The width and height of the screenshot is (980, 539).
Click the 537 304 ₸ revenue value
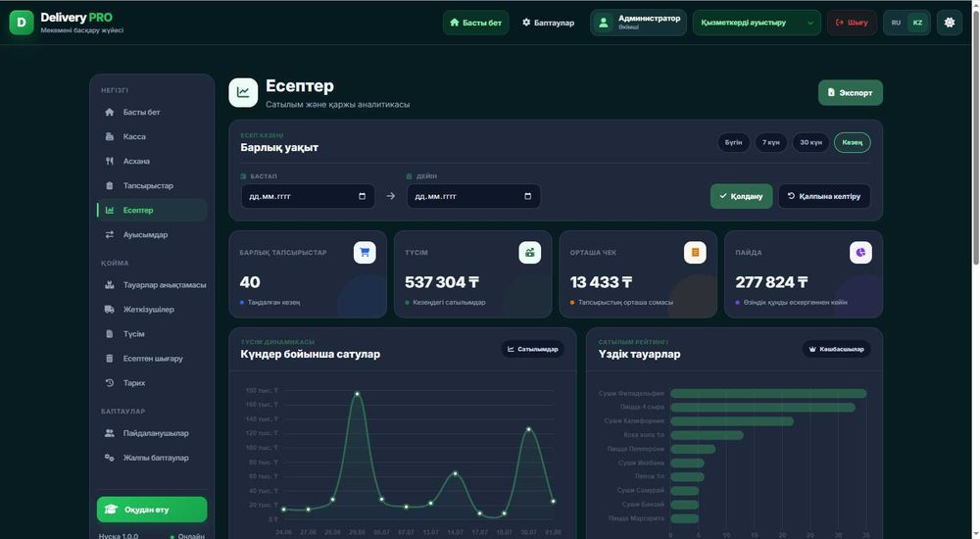442,282
